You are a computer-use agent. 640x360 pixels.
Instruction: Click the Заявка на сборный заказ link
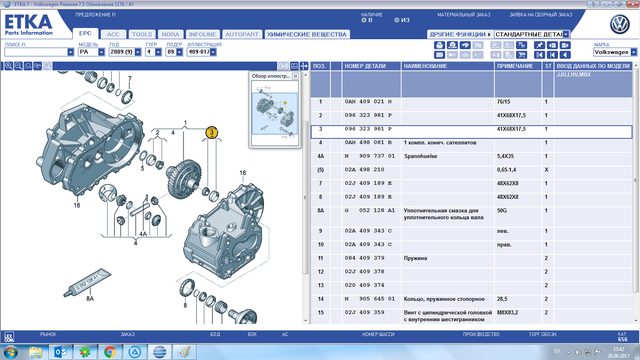click(540, 15)
